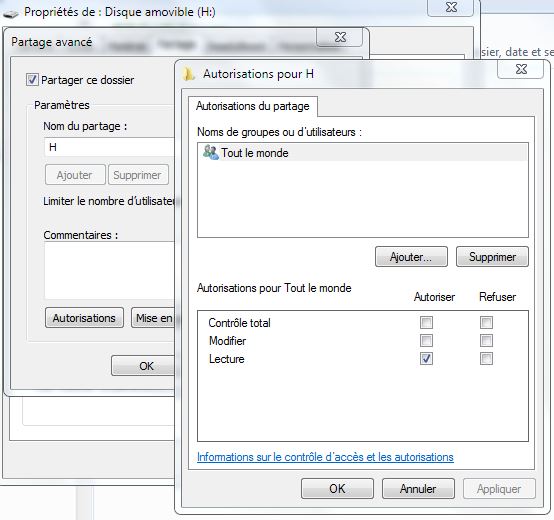Screen dimensions: 554x520
Task: Click the 'Contrôle total' permission label
Action: (x=240, y=323)
